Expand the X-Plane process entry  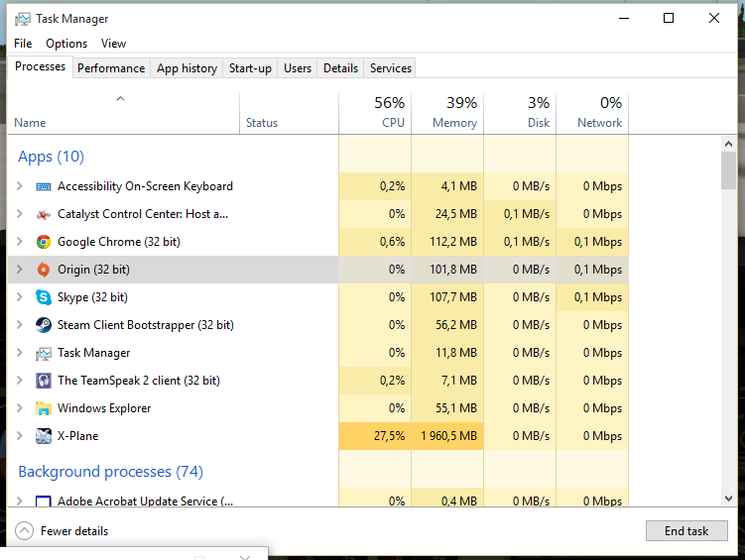20,436
